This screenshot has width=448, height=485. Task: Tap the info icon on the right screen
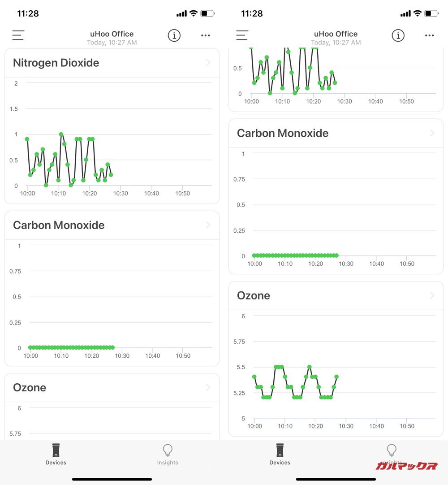tap(398, 35)
